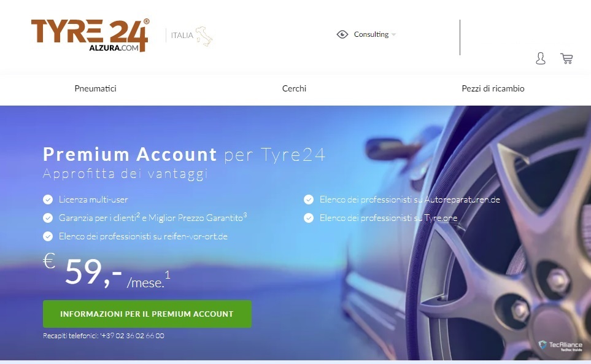Open the Cerchi menu

tap(295, 88)
